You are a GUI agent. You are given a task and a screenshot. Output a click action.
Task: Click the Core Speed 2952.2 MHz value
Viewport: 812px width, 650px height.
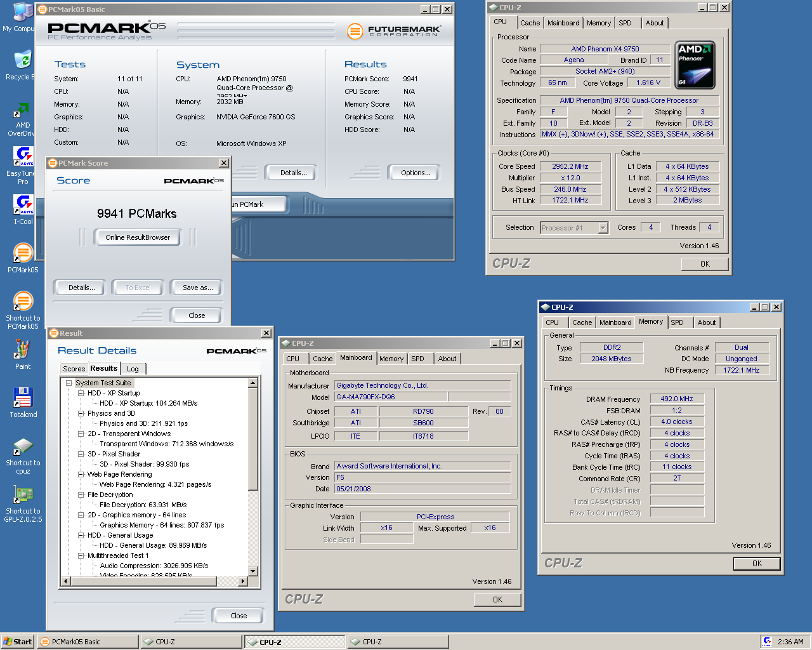(x=570, y=166)
